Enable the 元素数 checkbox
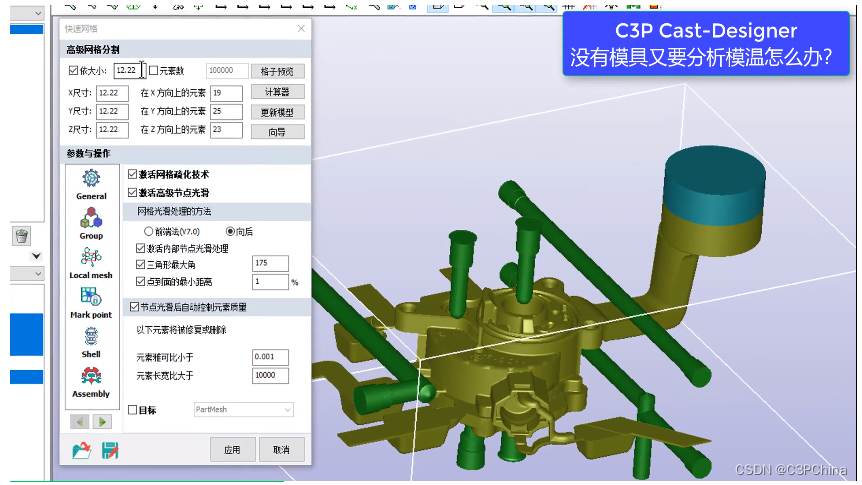 [x=153, y=70]
